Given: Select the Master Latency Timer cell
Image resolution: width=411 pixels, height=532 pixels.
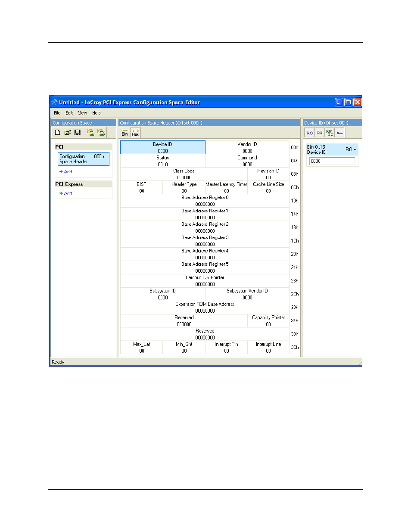Looking at the screenshot, I should click(x=226, y=187).
